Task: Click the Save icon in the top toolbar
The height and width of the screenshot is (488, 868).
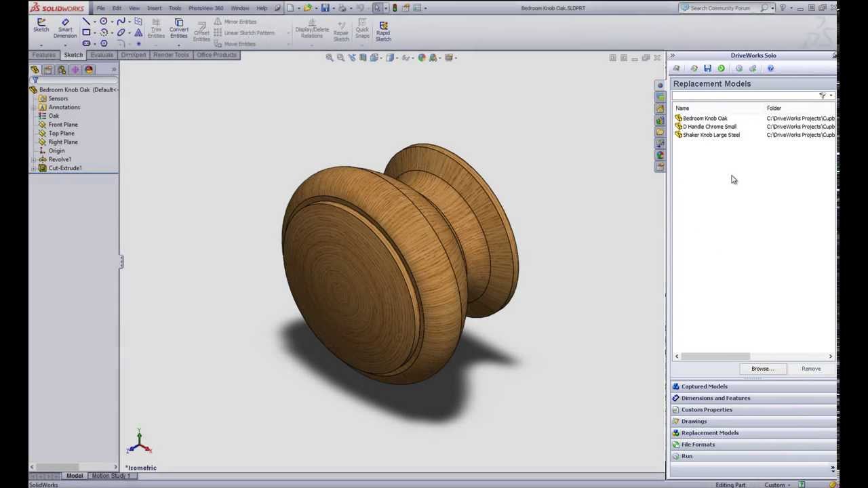Action: click(325, 8)
